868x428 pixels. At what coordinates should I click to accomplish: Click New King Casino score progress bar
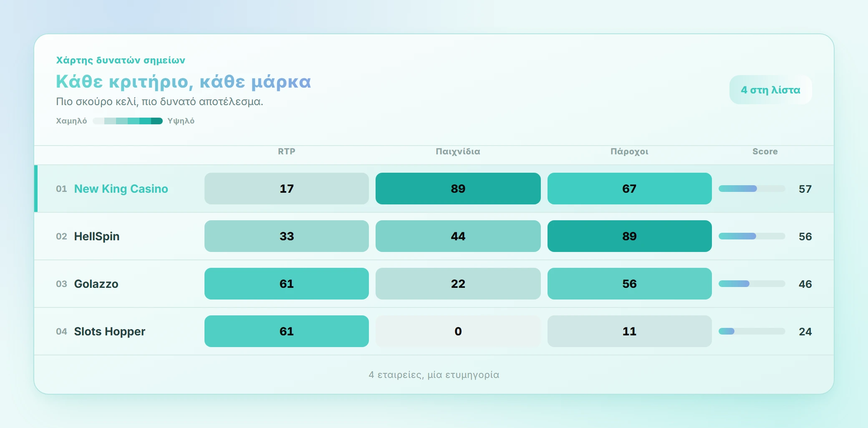[752, 189]
